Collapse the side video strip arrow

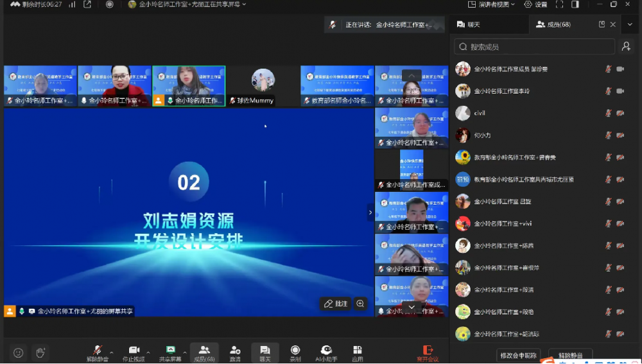370,212
